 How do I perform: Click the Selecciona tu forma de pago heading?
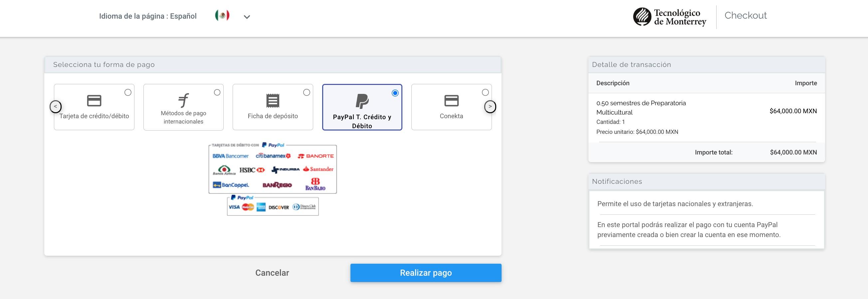(104, 65)
